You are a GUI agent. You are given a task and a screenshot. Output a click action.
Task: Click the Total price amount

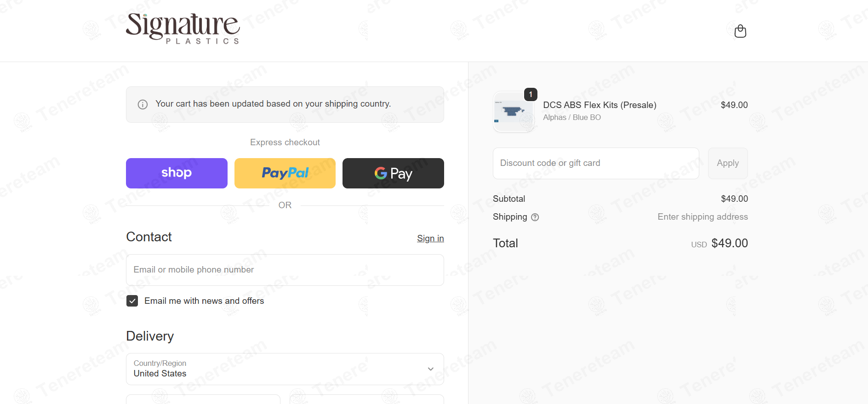730,243
